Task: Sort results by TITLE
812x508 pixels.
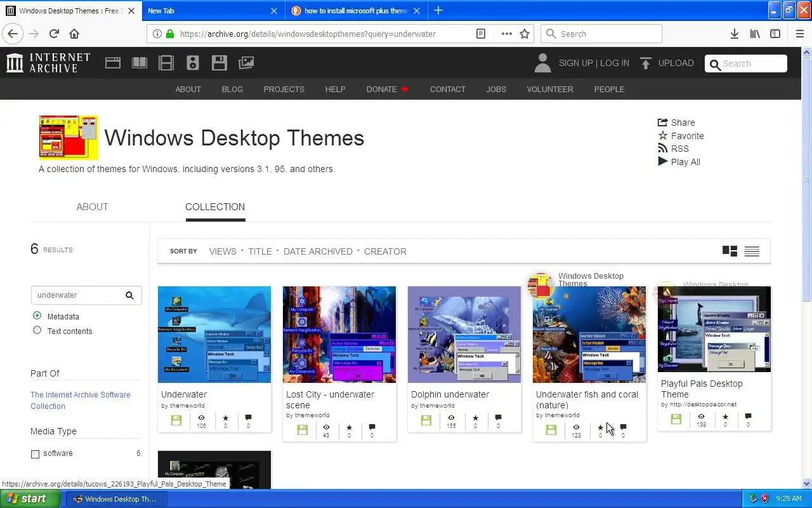Action: point(260,251)
